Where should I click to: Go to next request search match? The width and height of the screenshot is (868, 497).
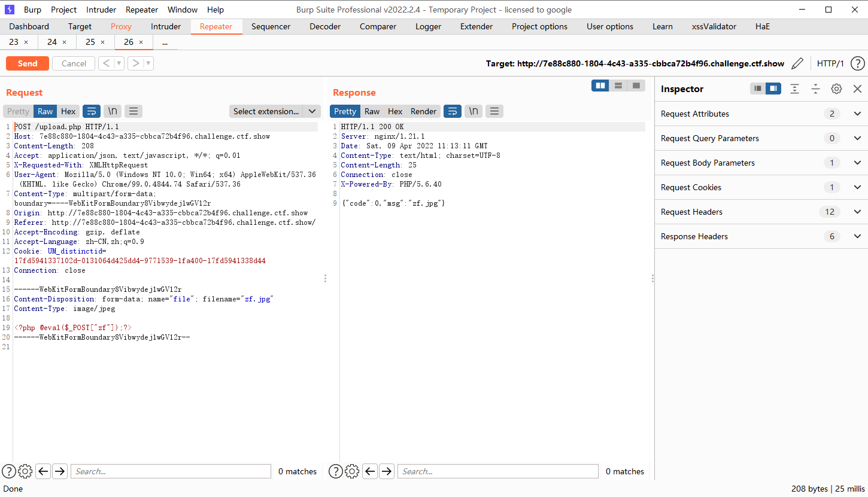point(60,471)
